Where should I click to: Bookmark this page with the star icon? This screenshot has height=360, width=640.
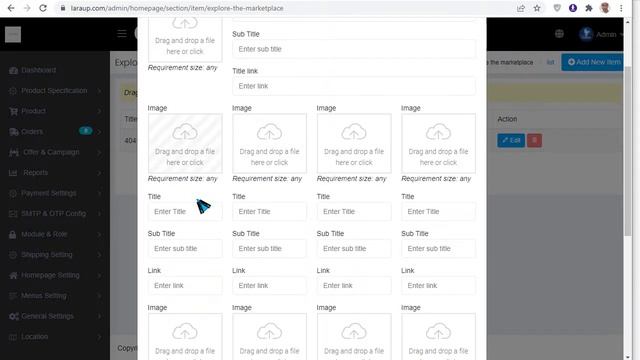point(537,8)
